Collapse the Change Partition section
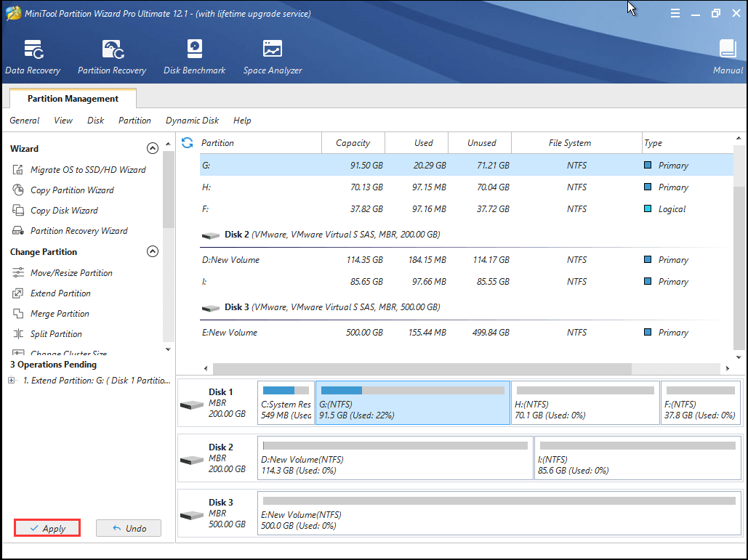Viewport: 748px width, 560px height. point(152,251)
